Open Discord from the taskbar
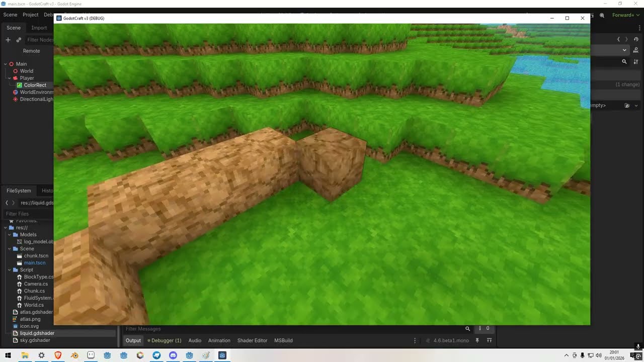The width and height of the screenshot is (644, 362). tap(173, 355)
